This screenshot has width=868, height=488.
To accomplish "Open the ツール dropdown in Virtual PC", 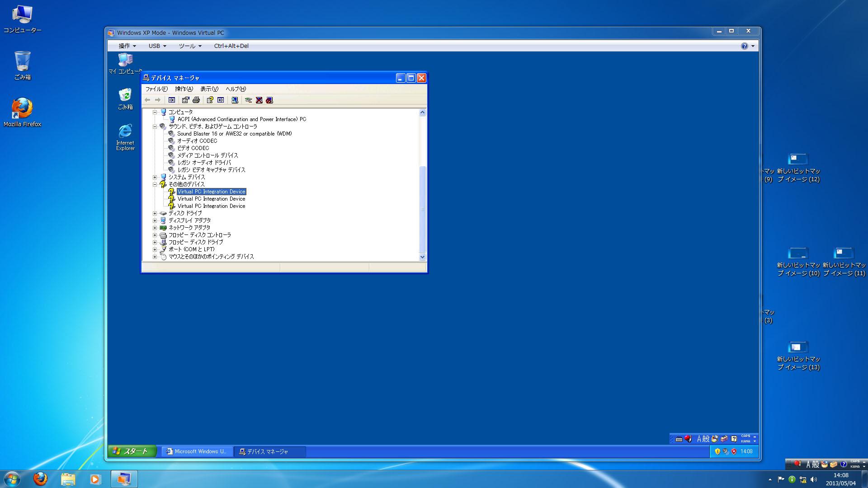I will click(190, 46).
